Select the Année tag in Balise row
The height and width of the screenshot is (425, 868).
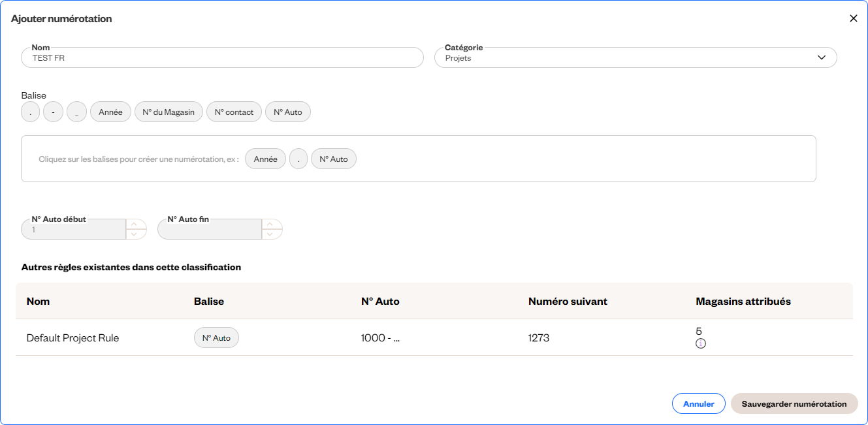click(x=110, y=112)
